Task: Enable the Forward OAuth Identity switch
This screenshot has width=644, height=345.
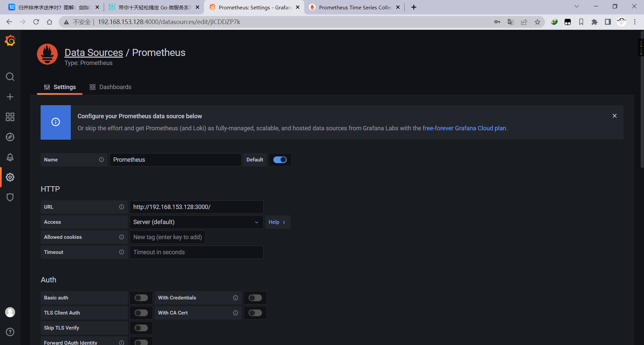Action: point(141,342)
